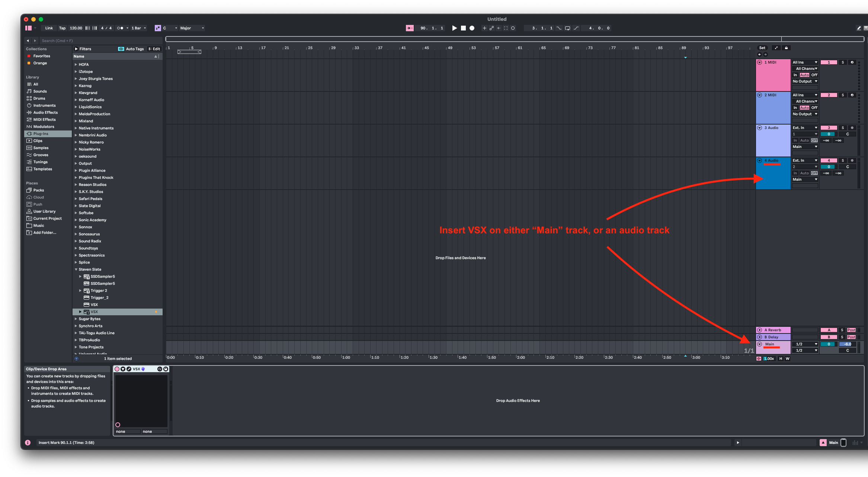Screen dimensions: 868x477
Task: Toggle the metronome button
Action: [x=120, y=28]
